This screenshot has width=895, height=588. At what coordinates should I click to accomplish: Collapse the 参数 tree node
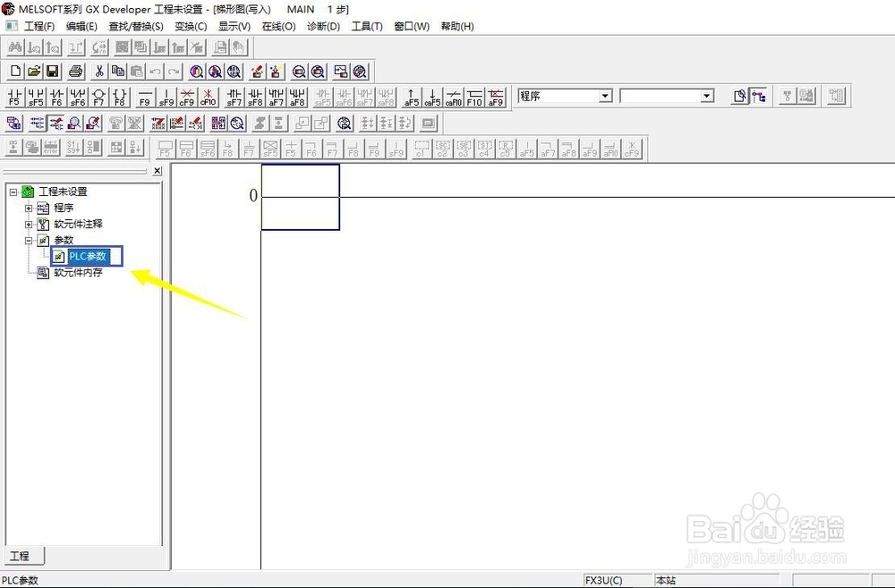coord(29,241)
